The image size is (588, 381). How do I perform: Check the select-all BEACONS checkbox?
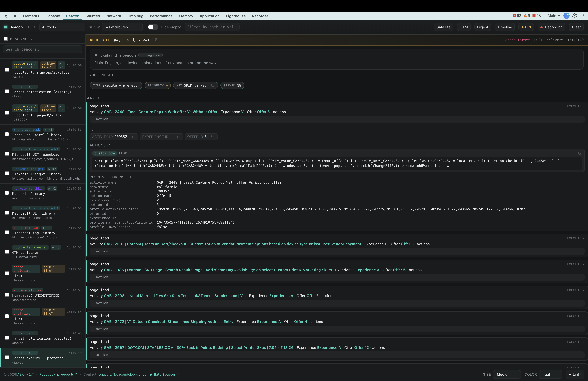pos(6,39)
